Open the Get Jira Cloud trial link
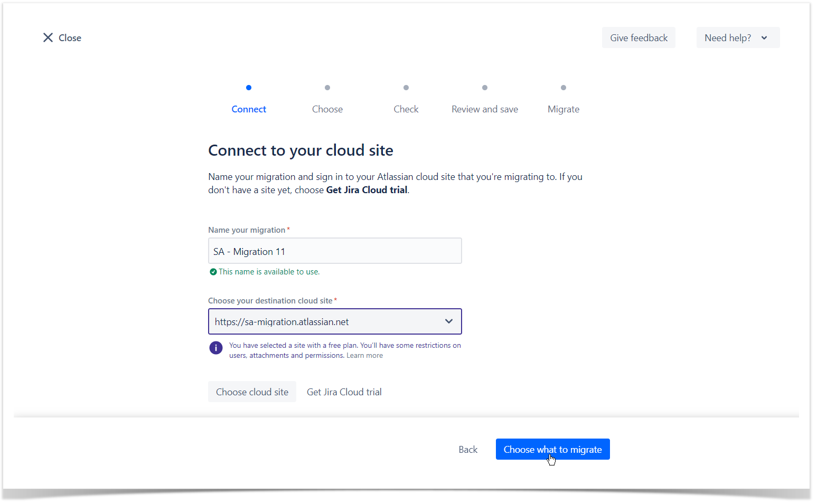The width and height of the screenshot is (817, 504). 344,392
